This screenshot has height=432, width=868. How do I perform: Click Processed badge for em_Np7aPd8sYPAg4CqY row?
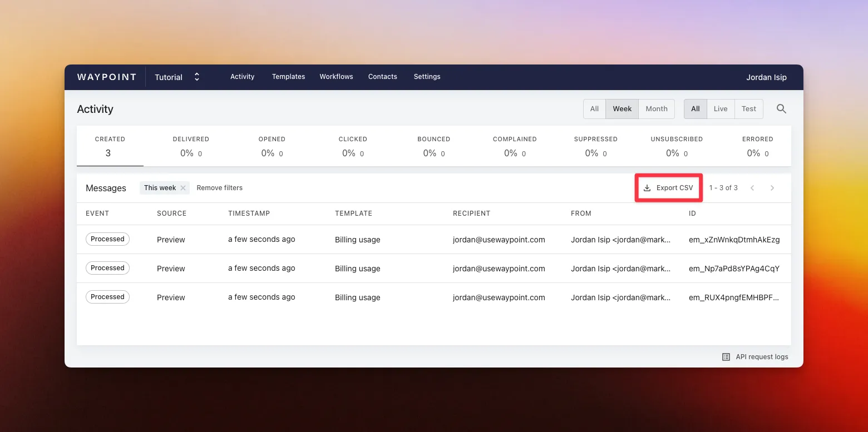(107, 268)
